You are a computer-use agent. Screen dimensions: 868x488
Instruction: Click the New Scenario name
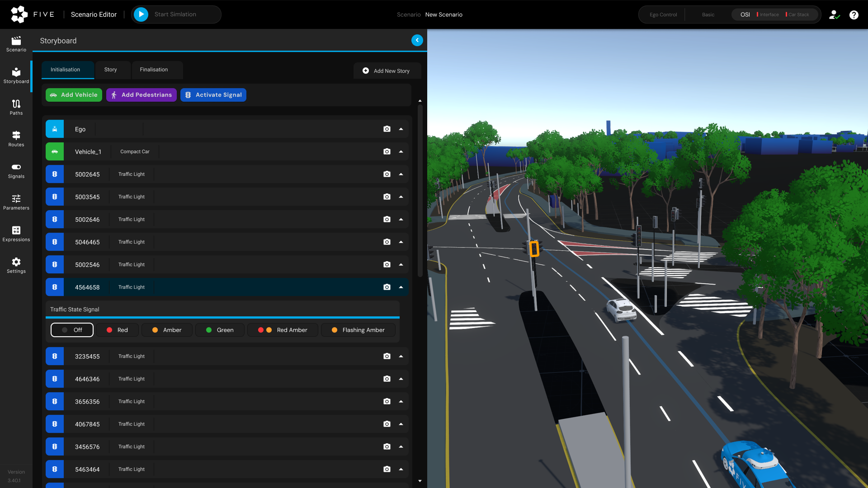tap(443, 14)
